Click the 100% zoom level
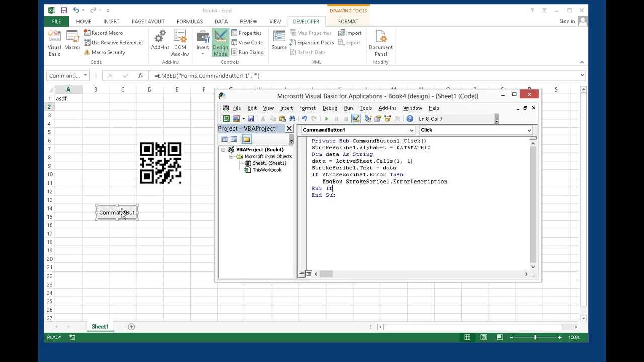The width and height of the screenshot is (644, 362). pyautogui.click(x=574, y=337)
